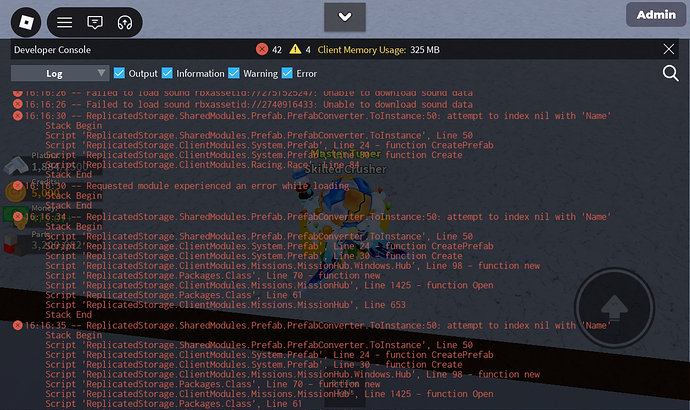Open the hamburger list menu
690x410 pixels.
(x=64, y=22)
